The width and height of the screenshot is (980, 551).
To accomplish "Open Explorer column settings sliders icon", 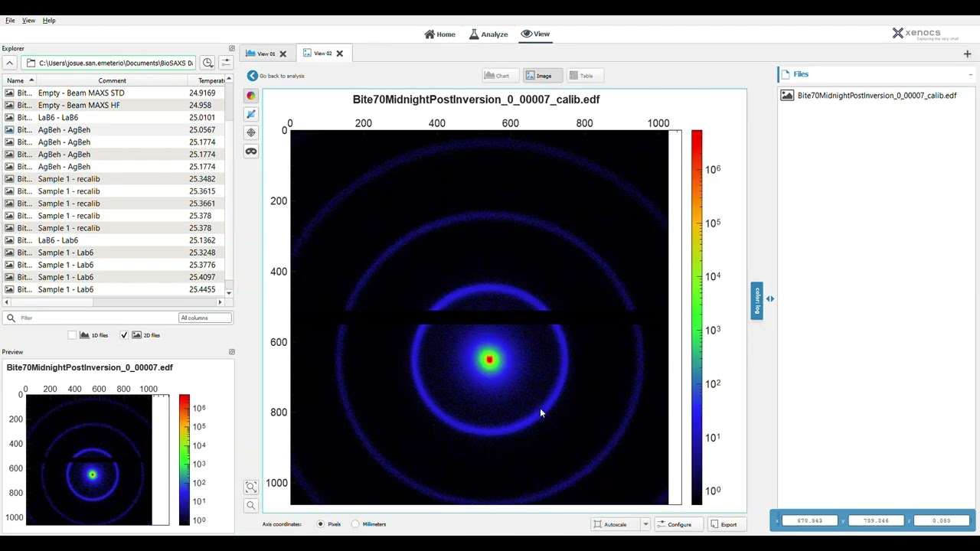I will (226, 63).
